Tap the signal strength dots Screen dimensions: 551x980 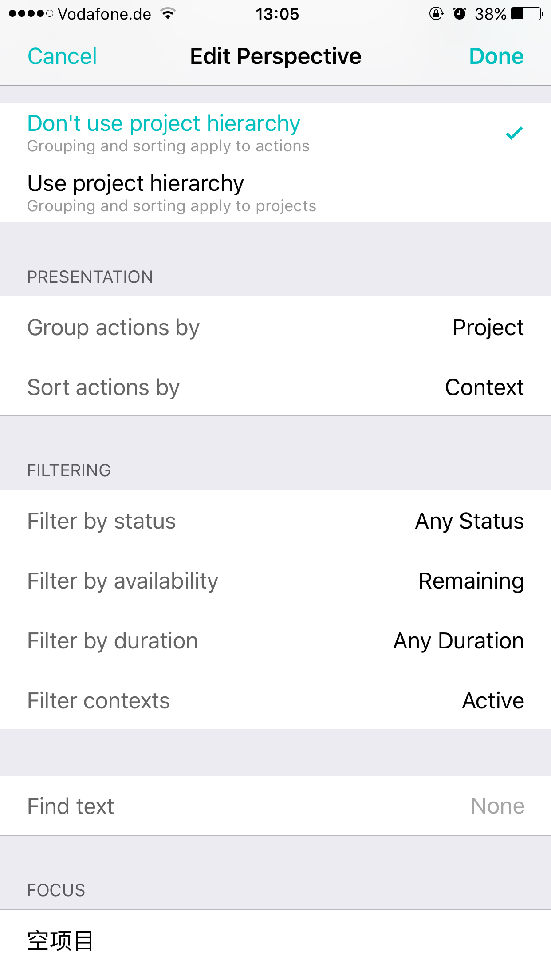(x=31, y=14)
